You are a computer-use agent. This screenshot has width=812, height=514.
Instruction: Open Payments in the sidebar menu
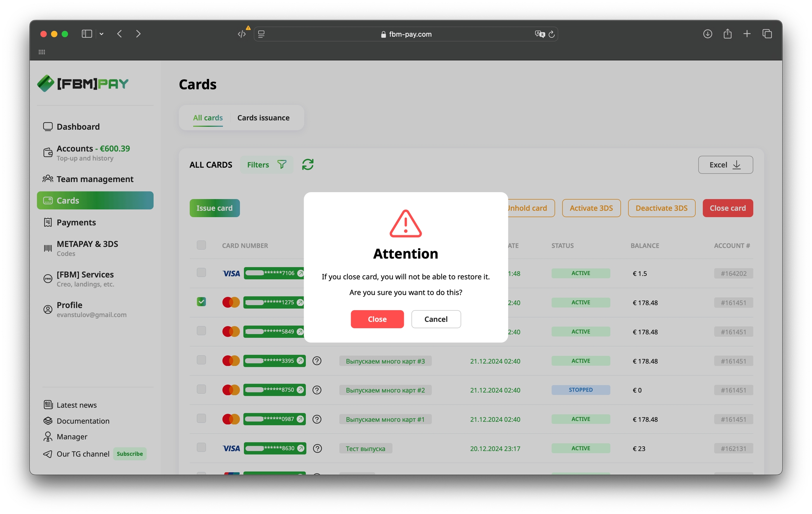tap(76, 222)
